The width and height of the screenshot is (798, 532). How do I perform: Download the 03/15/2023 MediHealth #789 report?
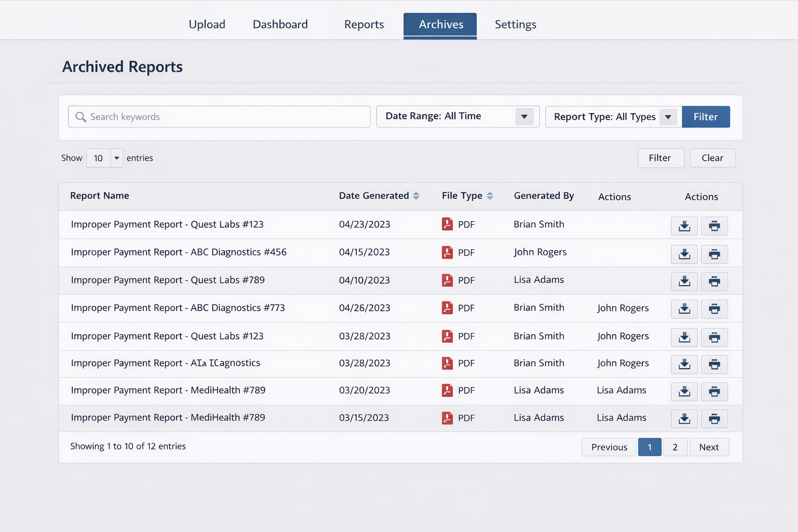pos(684,419)
